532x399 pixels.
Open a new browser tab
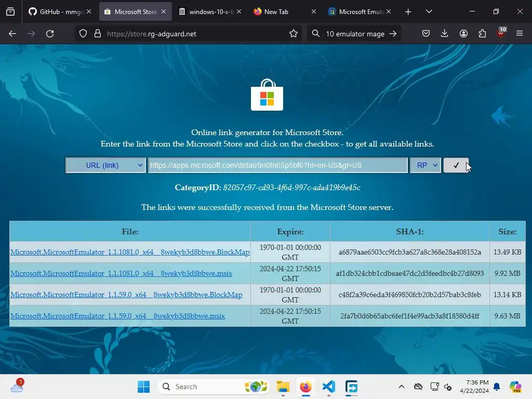click(408, 12)
